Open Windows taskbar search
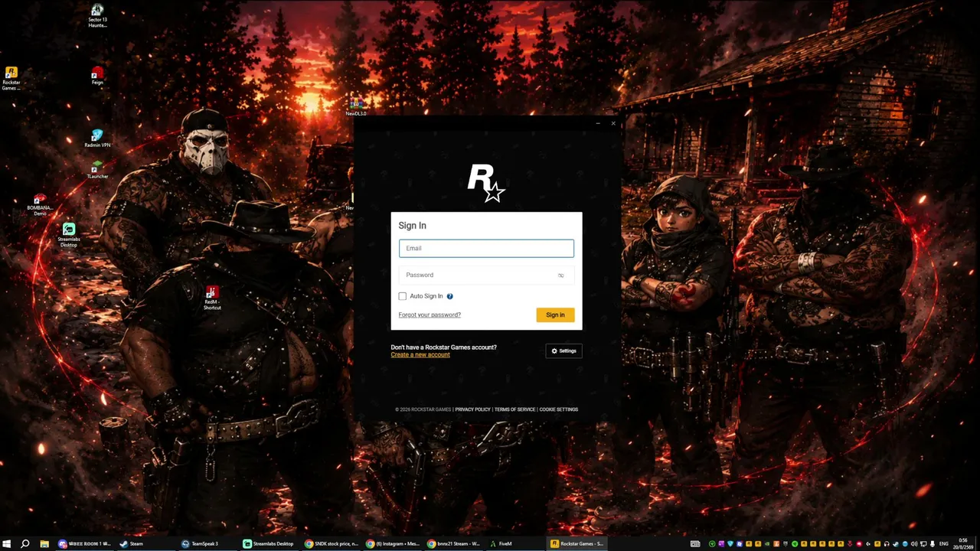This screenshot has height=551, width=980. 25,544
